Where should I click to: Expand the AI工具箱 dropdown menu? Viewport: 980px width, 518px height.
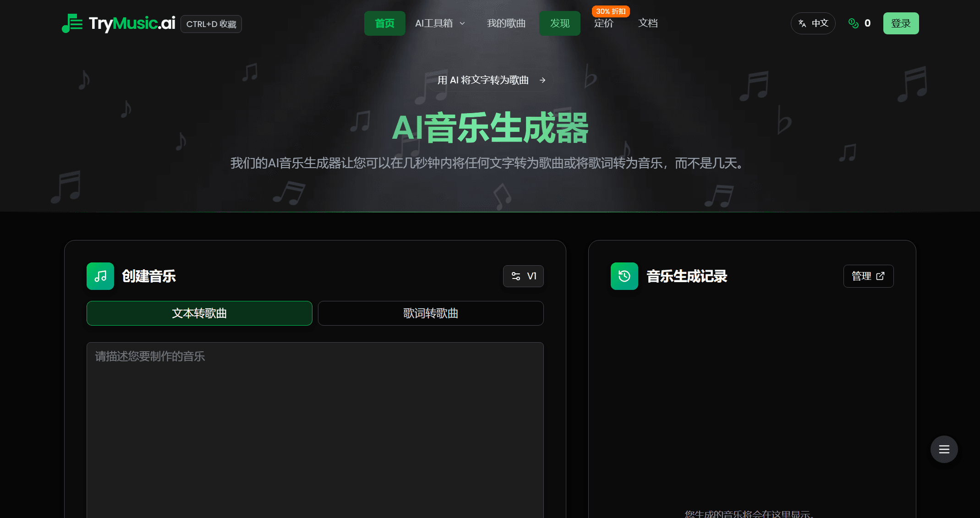click(x=439, y=23)
